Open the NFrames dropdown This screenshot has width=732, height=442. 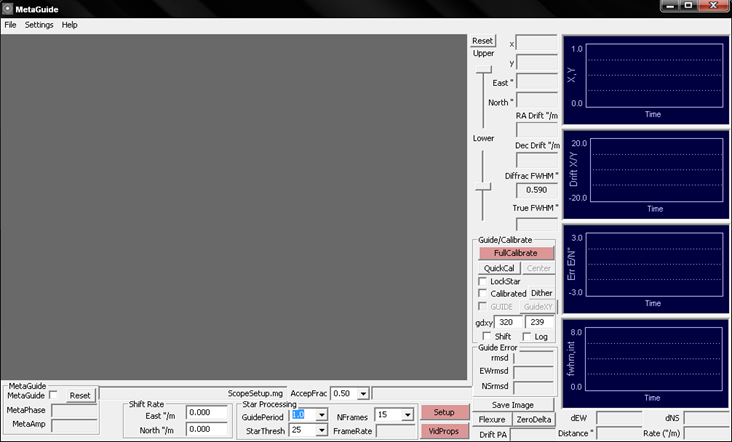pyautogui.click(x=407, y=415)
